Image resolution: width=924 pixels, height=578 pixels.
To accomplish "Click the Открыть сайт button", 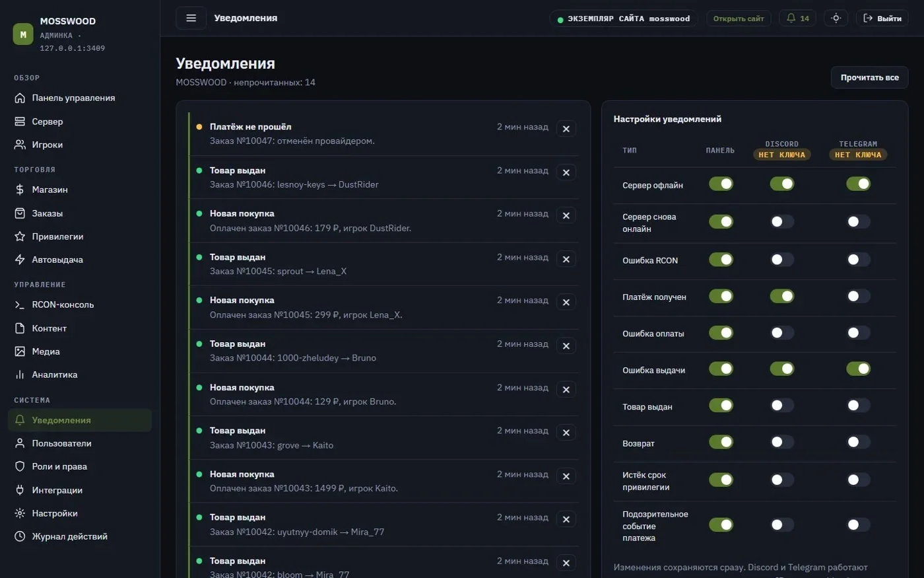I will tap(739, 18).
